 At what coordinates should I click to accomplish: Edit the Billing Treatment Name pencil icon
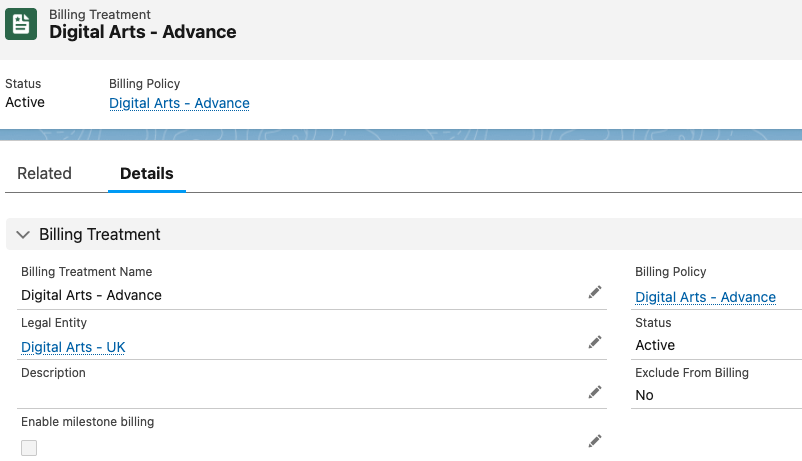(595, 292)
